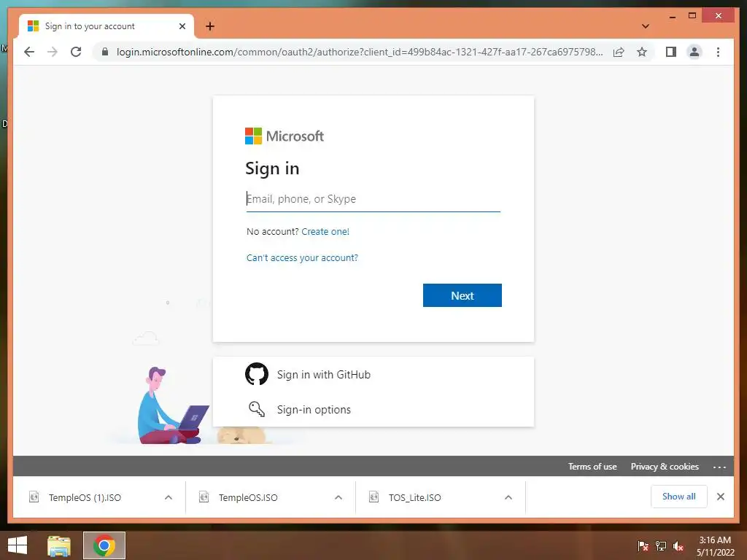Open a new tab with plus button
This screenshot has height=560, width=747.
click(209, 26)
